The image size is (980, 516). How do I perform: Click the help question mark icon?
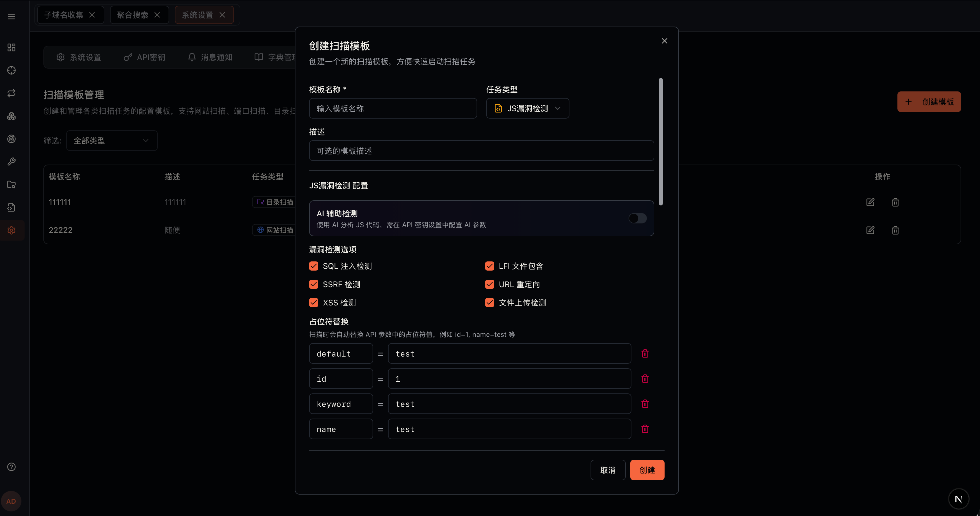11,467
